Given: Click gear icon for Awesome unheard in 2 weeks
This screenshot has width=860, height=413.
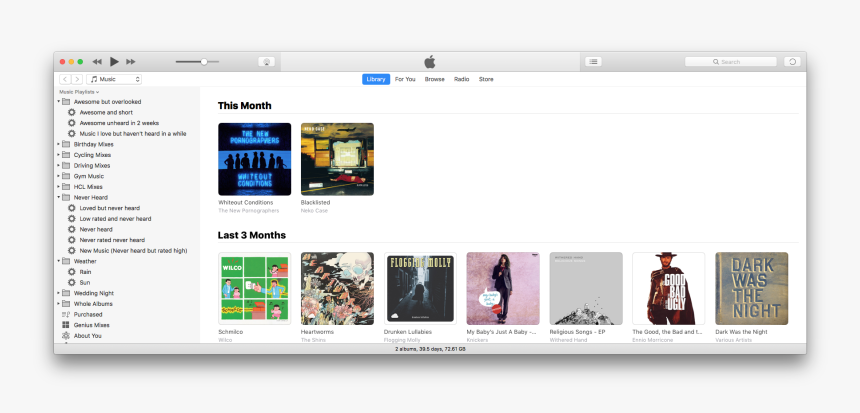Looking at the screenshot, I should (71, 123).
